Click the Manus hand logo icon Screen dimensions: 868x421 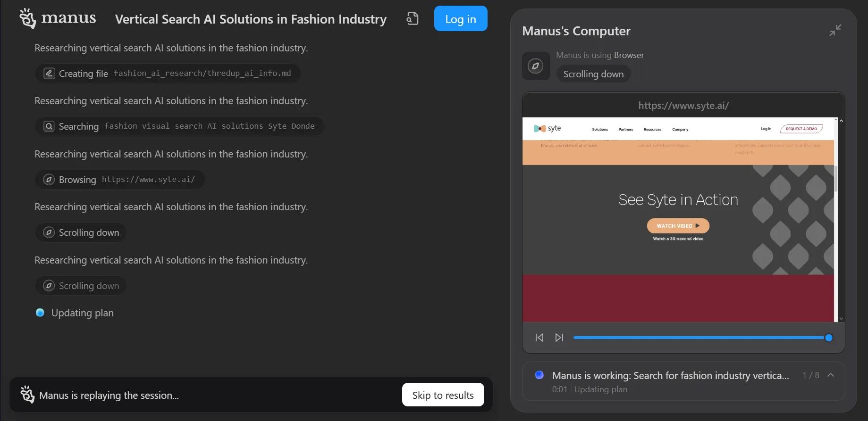click(27, 18)
